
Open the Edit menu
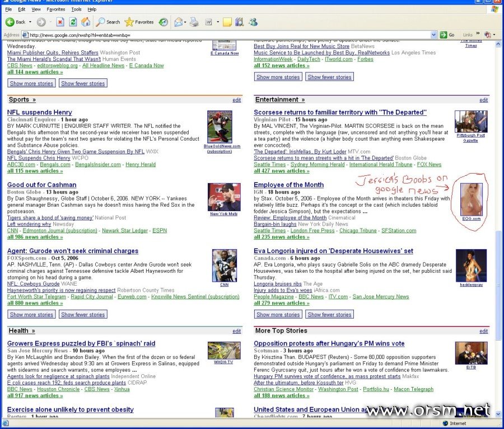(21, 10)
